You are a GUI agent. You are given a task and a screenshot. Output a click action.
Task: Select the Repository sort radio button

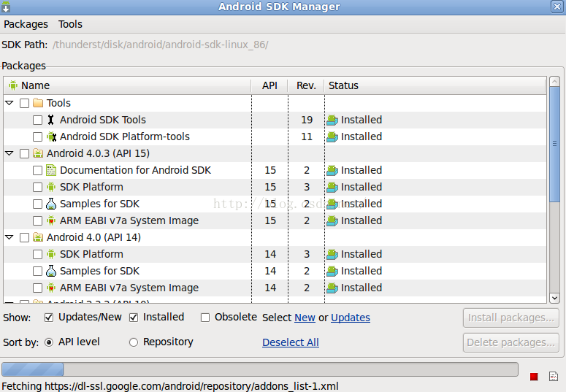click(134, 342)
